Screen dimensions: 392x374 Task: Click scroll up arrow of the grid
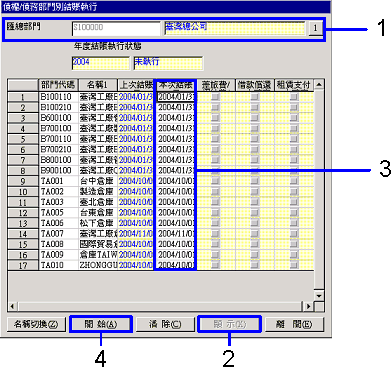(319, 85)
